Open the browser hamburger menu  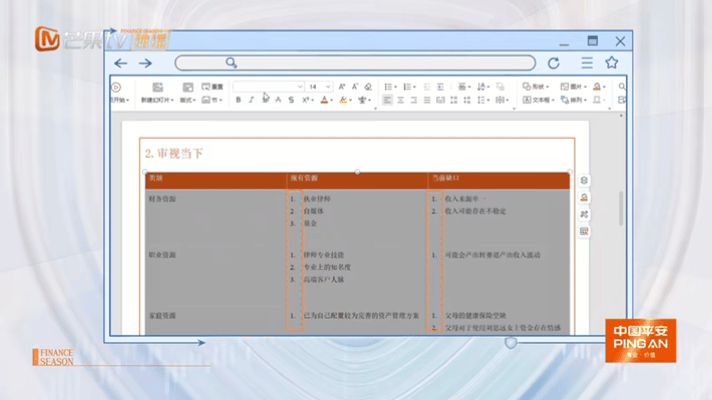587,63
